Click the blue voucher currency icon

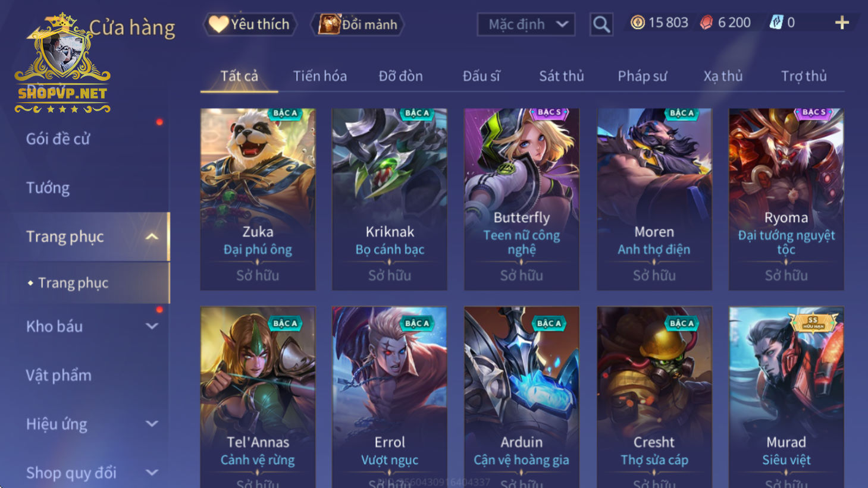tap(776, 23)
